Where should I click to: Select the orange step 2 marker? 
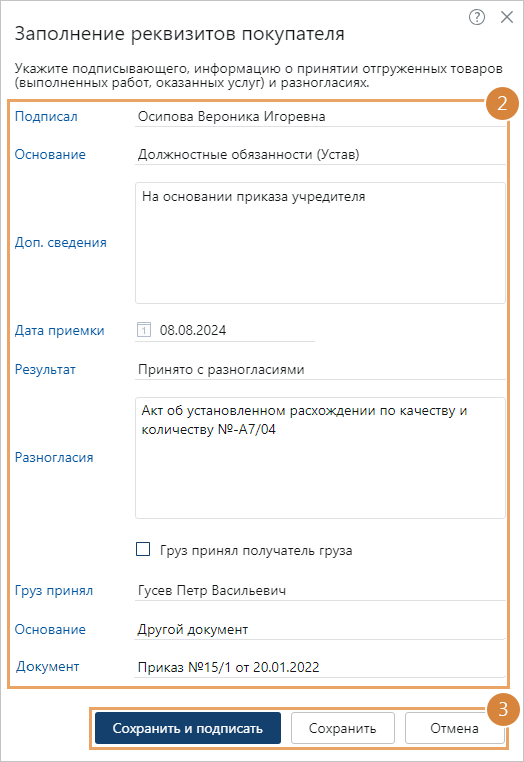pos(502,103)
